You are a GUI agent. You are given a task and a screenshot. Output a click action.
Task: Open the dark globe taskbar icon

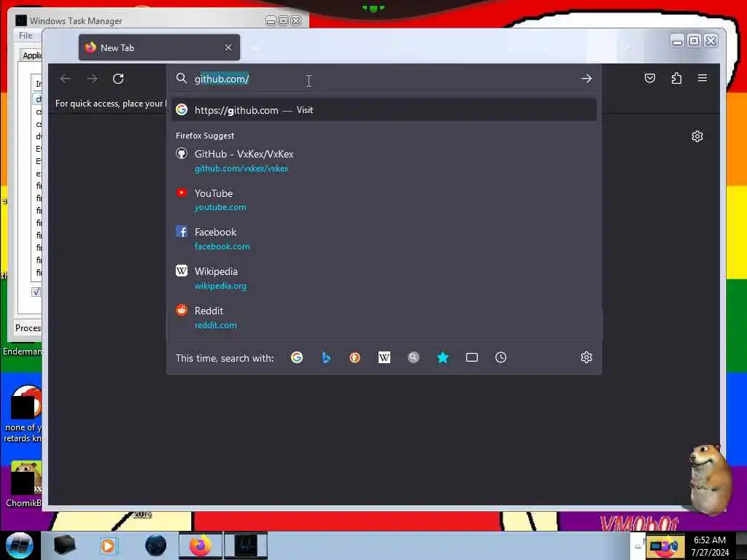point(156,545)
